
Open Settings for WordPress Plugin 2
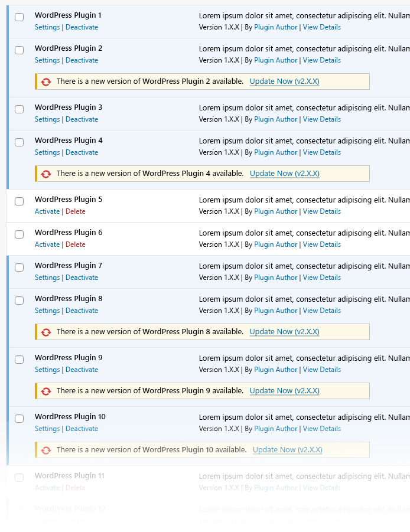(47, 60)
